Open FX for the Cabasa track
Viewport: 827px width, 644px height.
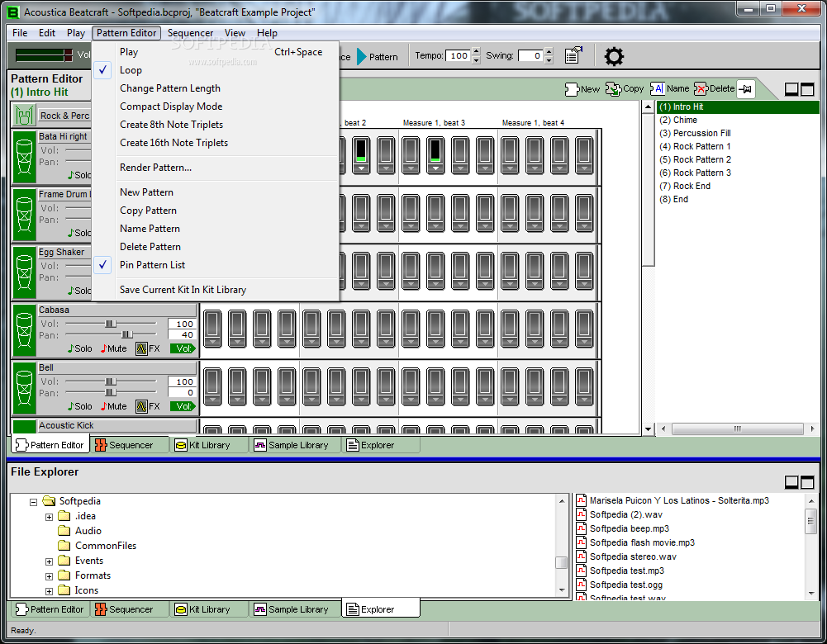tap(148, 348)
